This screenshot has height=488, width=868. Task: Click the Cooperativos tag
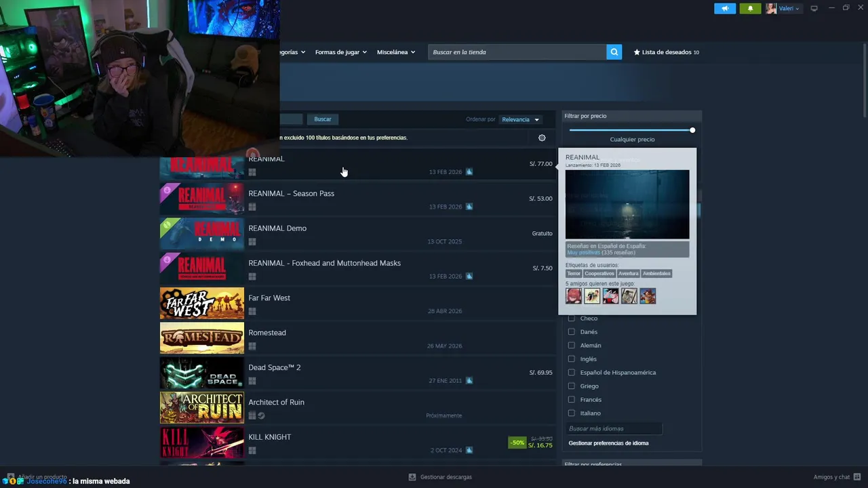click(599, 273)
